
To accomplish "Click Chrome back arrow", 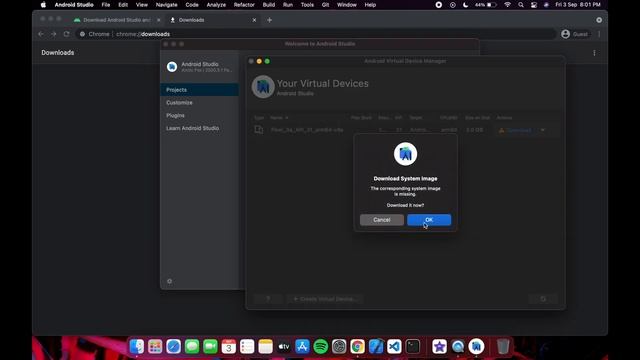I will pyautogui.click(x=41, y=34).
